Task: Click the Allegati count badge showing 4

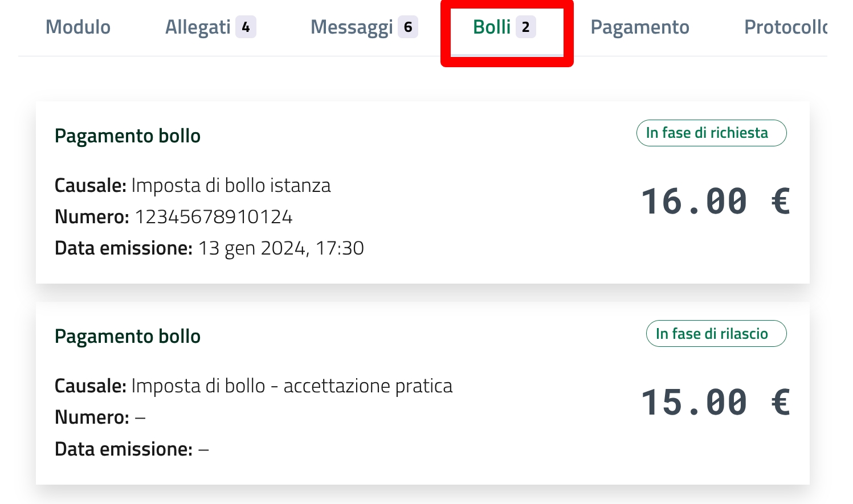Action: pyautogui.click(x=246, y=27)
